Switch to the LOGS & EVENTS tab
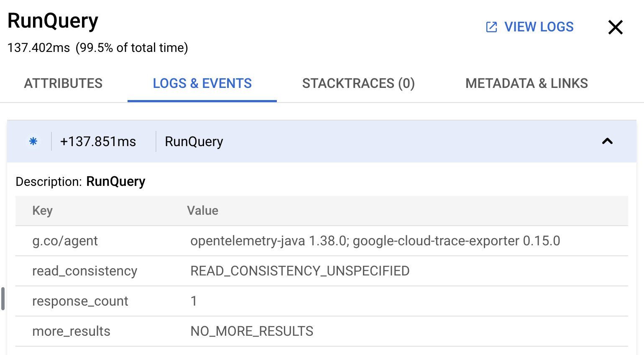The height and width of the screenshot is (355, 644). coord(202,83)
